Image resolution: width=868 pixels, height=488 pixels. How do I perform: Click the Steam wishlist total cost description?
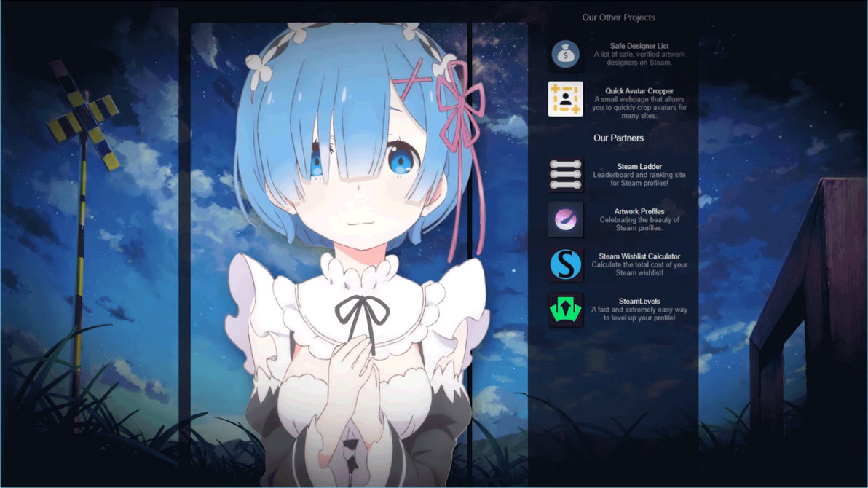pyautogui.click(x=640, y=269)
